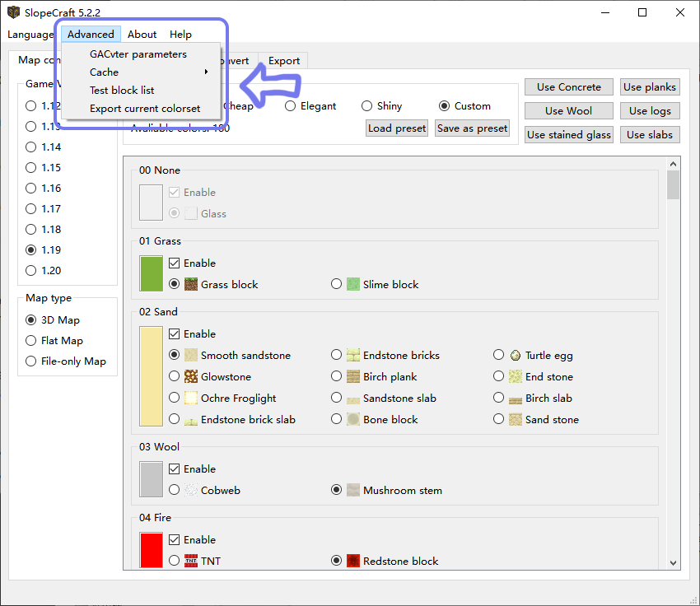Switch to the Export tab
This screenshot has height=606, width=700.
point(284,61)
